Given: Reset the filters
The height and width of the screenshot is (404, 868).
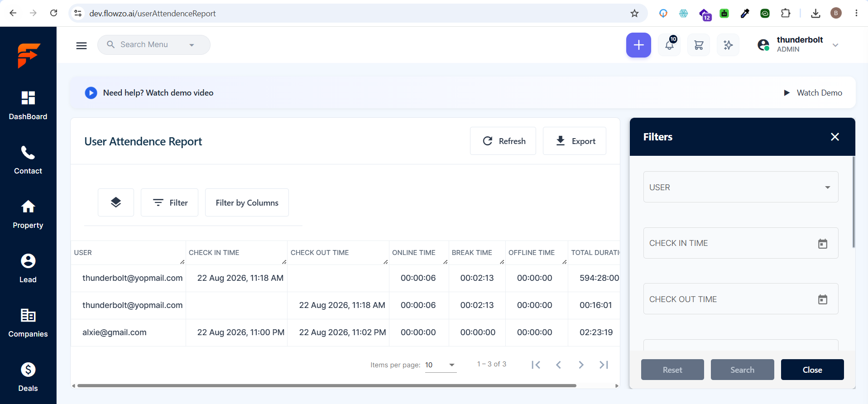Looking at the screenshot, I should (672, 370).
